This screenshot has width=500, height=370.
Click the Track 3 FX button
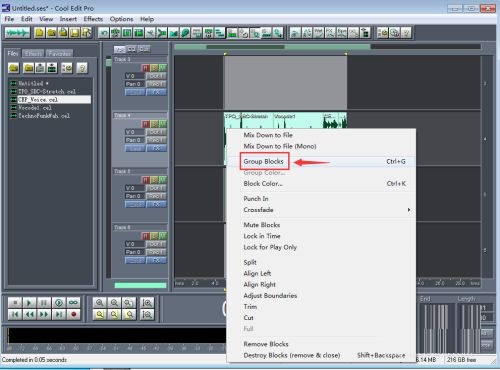156,92
